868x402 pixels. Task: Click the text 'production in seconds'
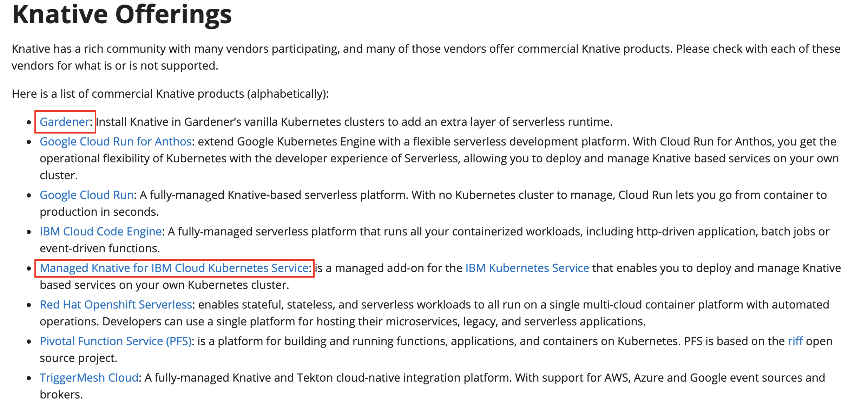tap(99, 212)
